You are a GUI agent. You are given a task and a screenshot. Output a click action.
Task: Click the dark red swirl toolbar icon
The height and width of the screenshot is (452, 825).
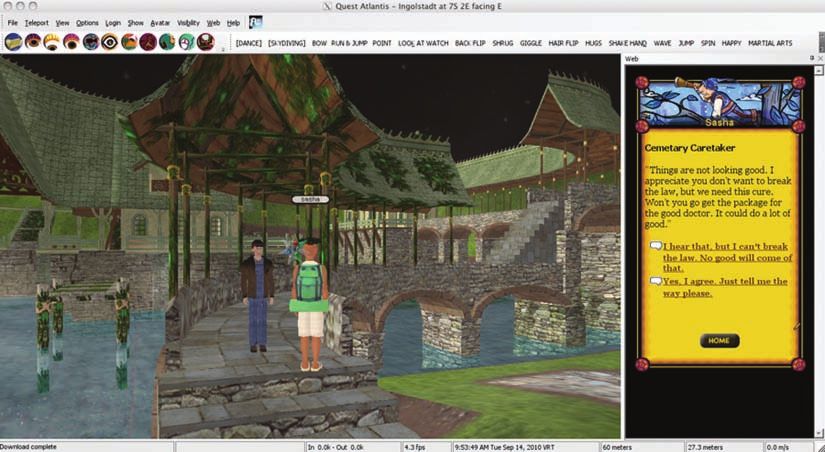(x=206, y=42)
